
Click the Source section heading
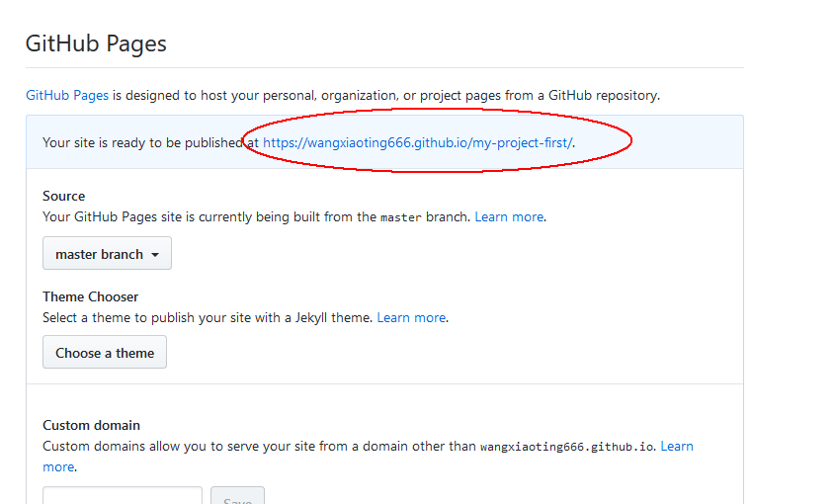[x=64, y=196]
